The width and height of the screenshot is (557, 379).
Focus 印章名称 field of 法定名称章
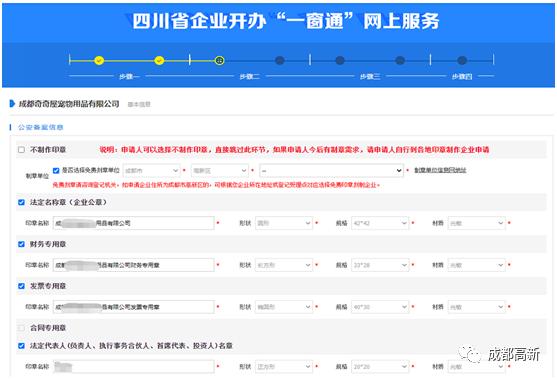134,223
